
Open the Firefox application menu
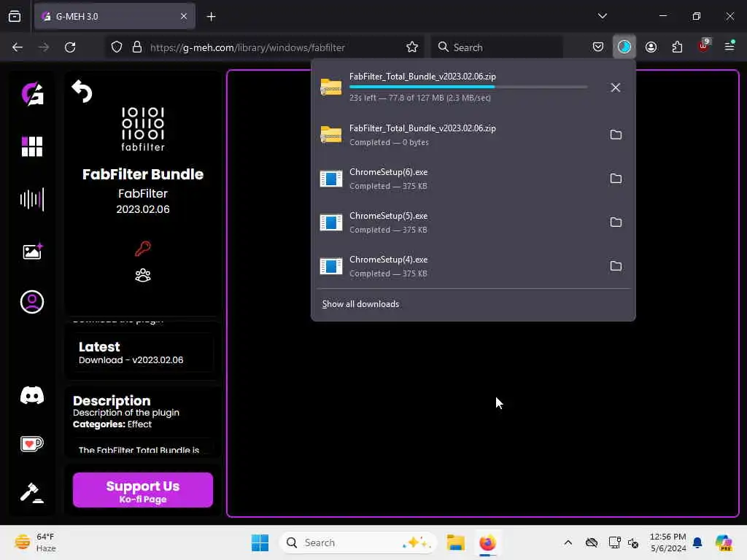729,46
